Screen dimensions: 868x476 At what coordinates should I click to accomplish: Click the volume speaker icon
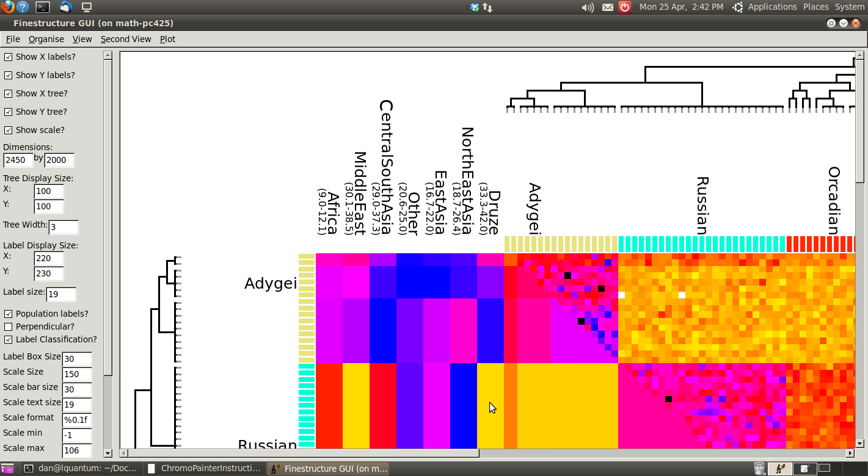pos(588,7)
